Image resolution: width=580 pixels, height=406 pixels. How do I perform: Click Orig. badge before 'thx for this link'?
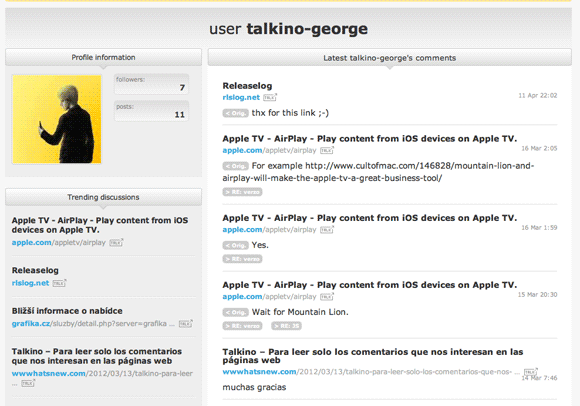(x=236, y=113)
